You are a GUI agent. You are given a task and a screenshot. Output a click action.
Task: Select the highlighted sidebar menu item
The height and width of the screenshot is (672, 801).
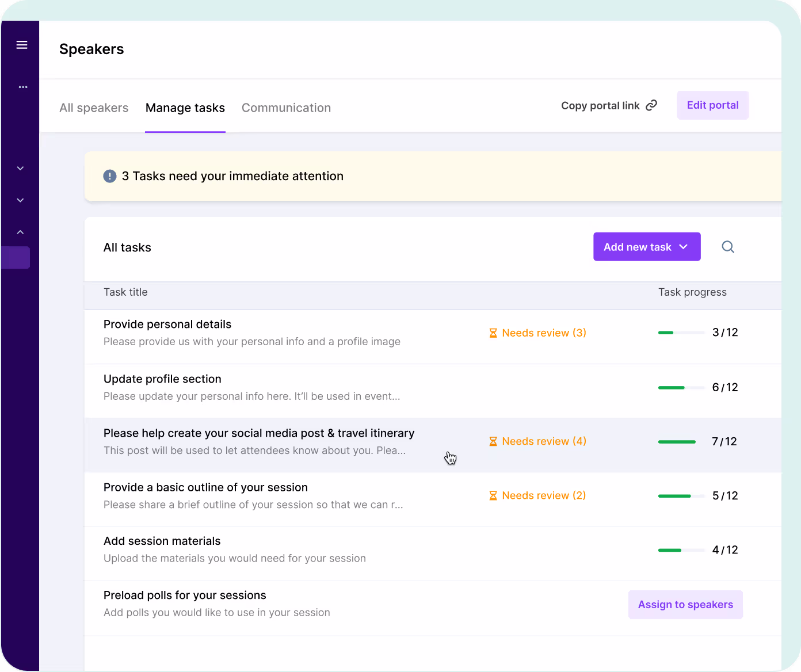pyautogui.click(x=16, y=258)
